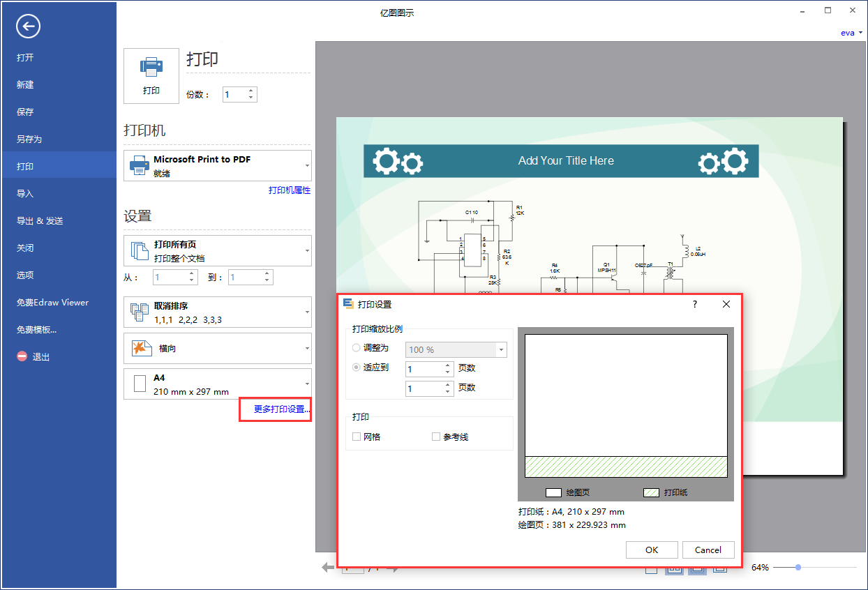868x590 pixels.
Task: Click the zoom slider handle near 64%
Action: 798,568
